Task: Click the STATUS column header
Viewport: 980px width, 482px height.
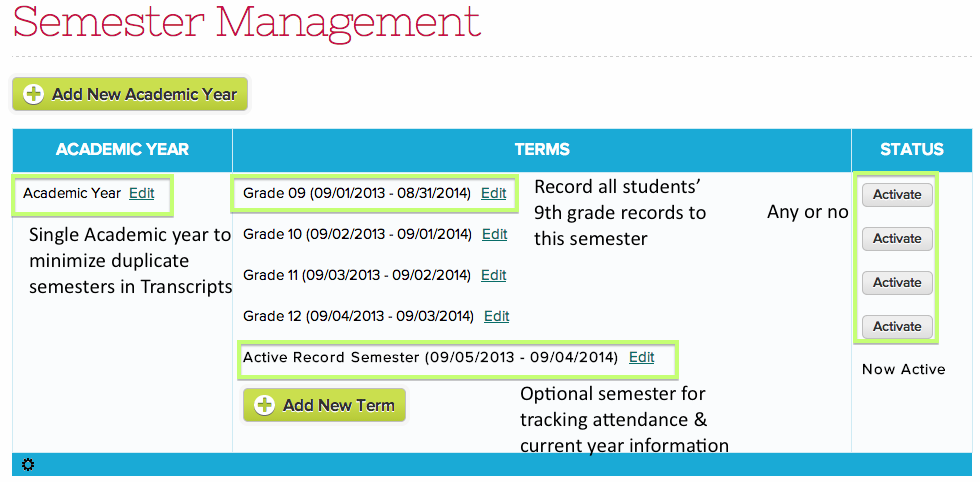Action: click(x=911, y=150)
